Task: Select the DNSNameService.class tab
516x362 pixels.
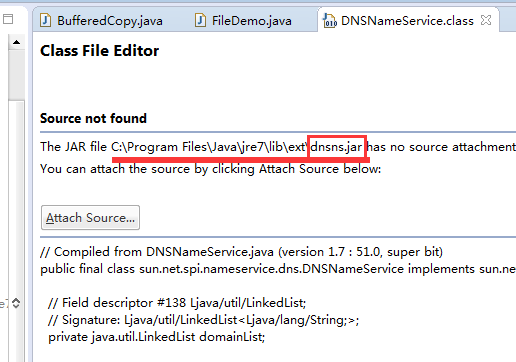Action: pyautogui.click(x=407, y=21)
